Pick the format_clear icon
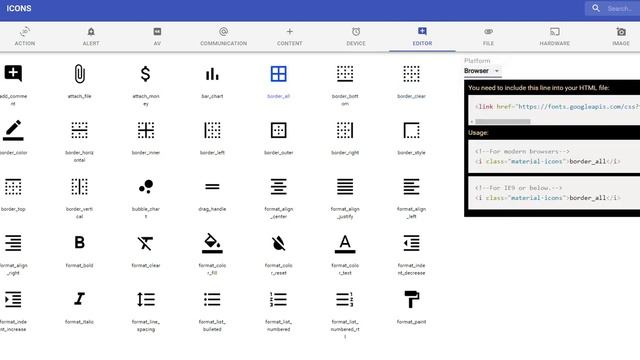 coord(146,243)
